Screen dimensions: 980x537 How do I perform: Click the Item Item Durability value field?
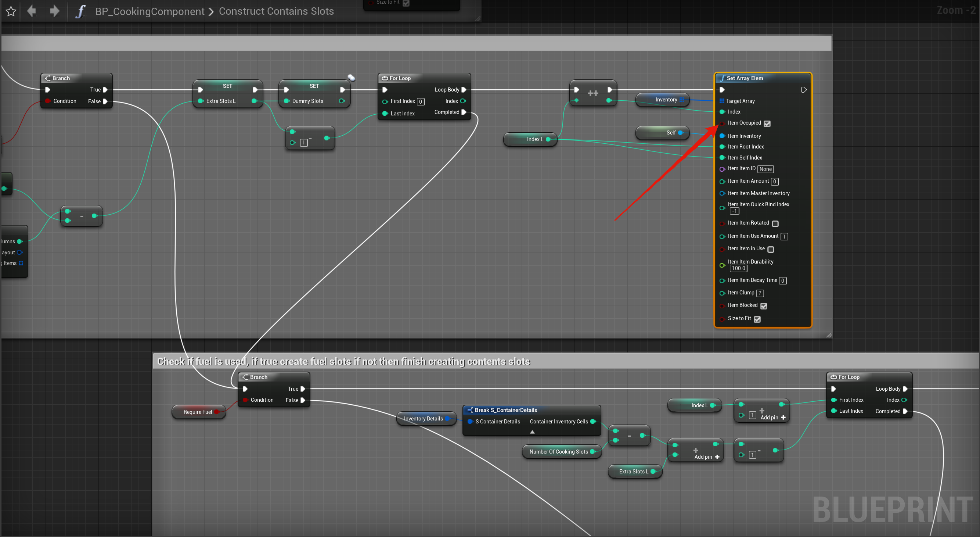(738, 268)
